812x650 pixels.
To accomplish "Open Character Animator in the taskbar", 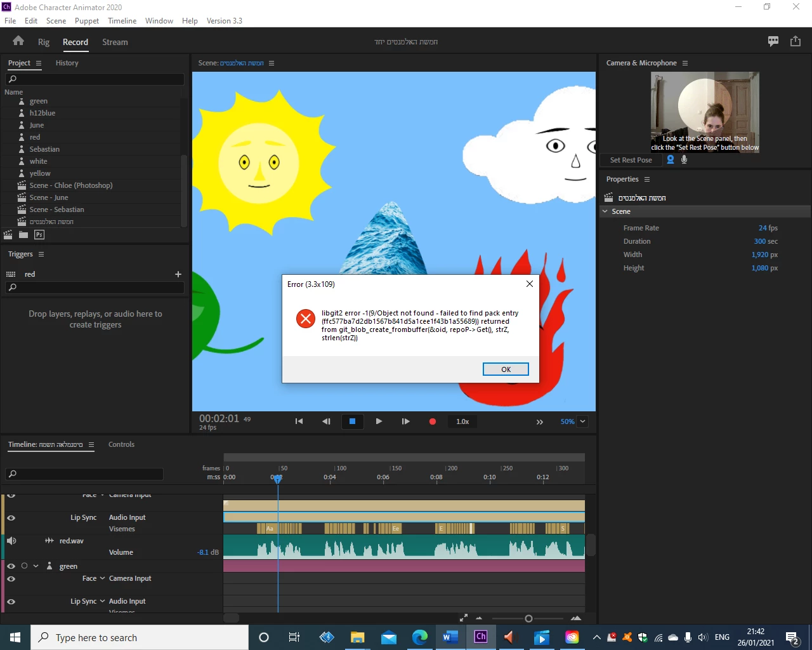I will [x=481, y=637].
